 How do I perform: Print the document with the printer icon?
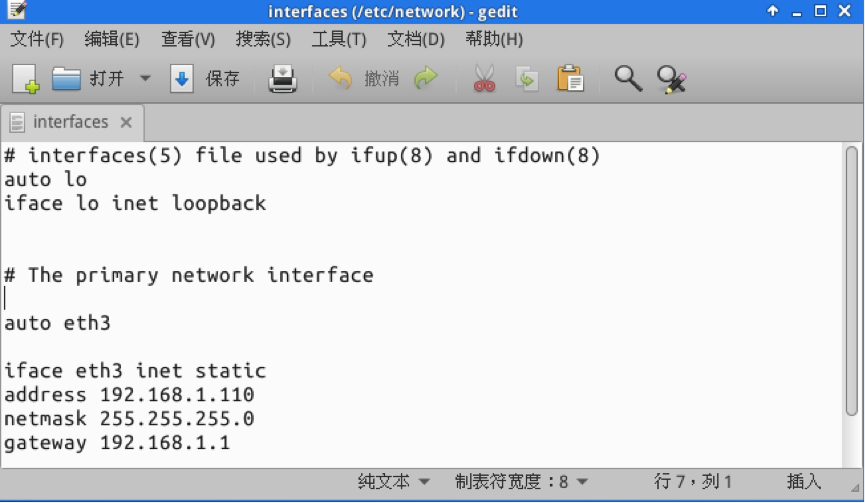[282, 79]
